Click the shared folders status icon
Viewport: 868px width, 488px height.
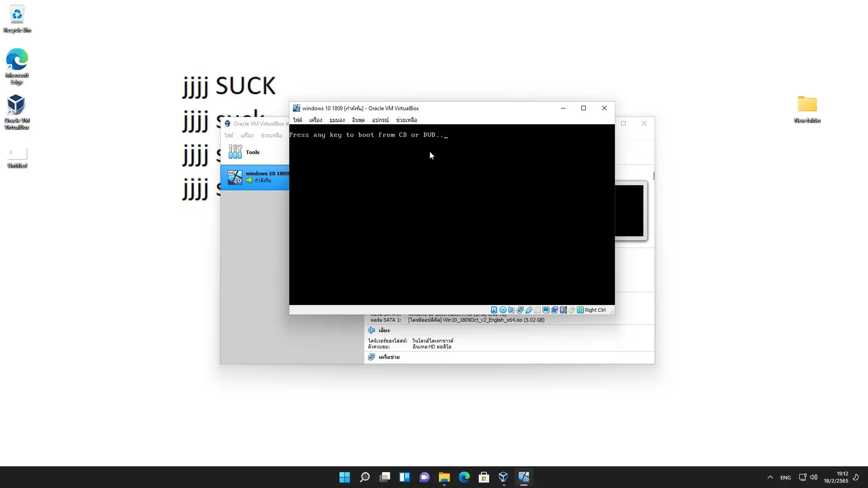(537, 310)
